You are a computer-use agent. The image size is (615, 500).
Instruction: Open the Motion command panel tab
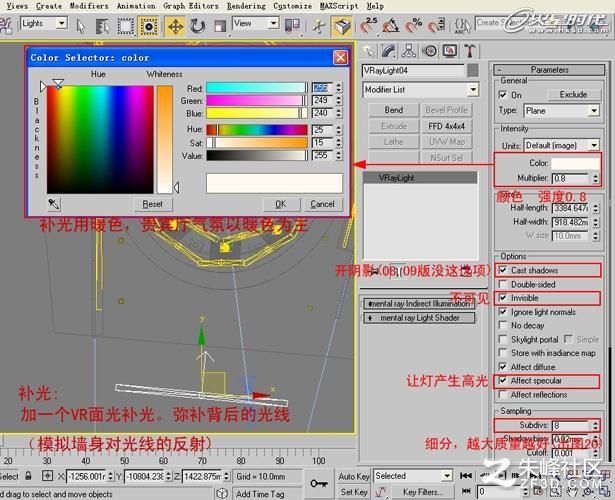tap(430, 51)
